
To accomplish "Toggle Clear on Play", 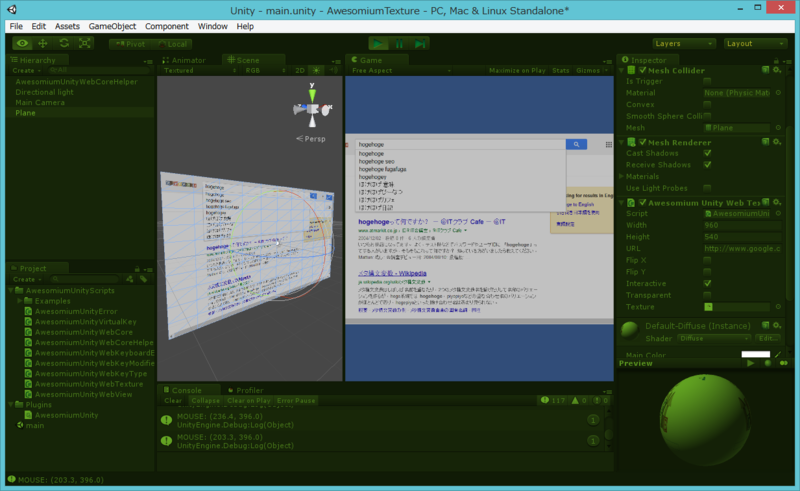I will (x=249, y=401).
